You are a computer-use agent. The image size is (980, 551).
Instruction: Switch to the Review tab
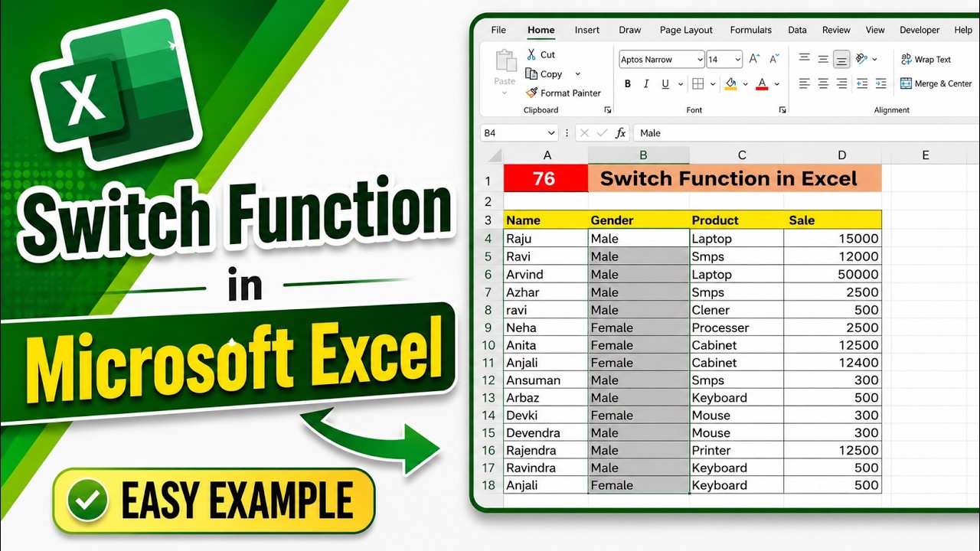[x=836, y=30]
